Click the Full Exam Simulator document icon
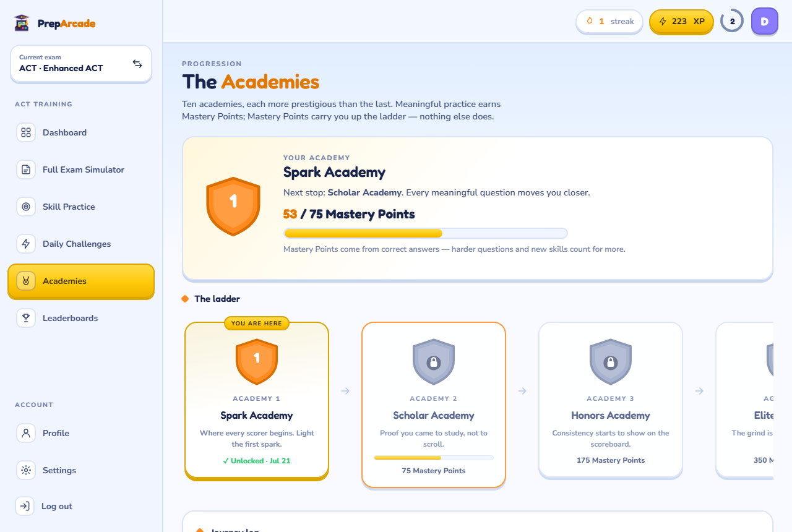 click(x=26, y=169)
